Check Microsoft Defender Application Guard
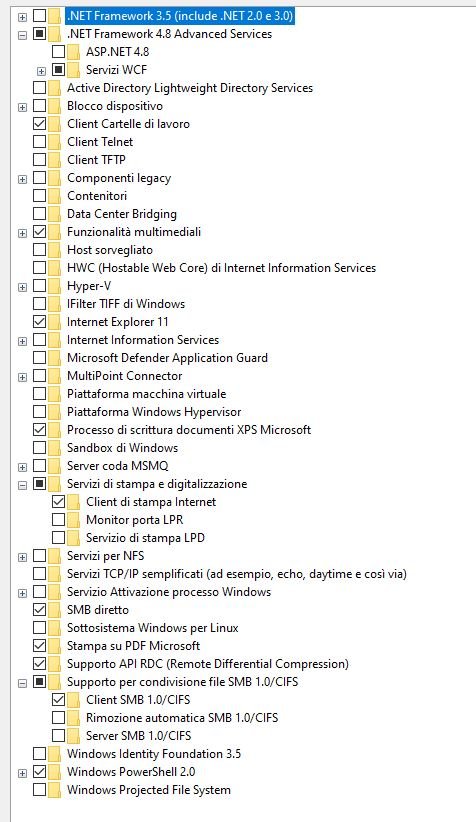 click(x=39, y=358)
